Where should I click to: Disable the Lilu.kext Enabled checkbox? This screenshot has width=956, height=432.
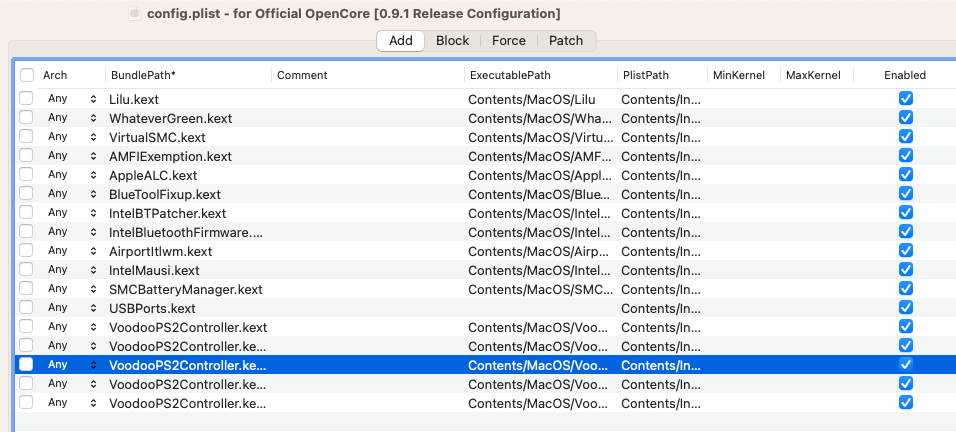(x=906, y=99)
